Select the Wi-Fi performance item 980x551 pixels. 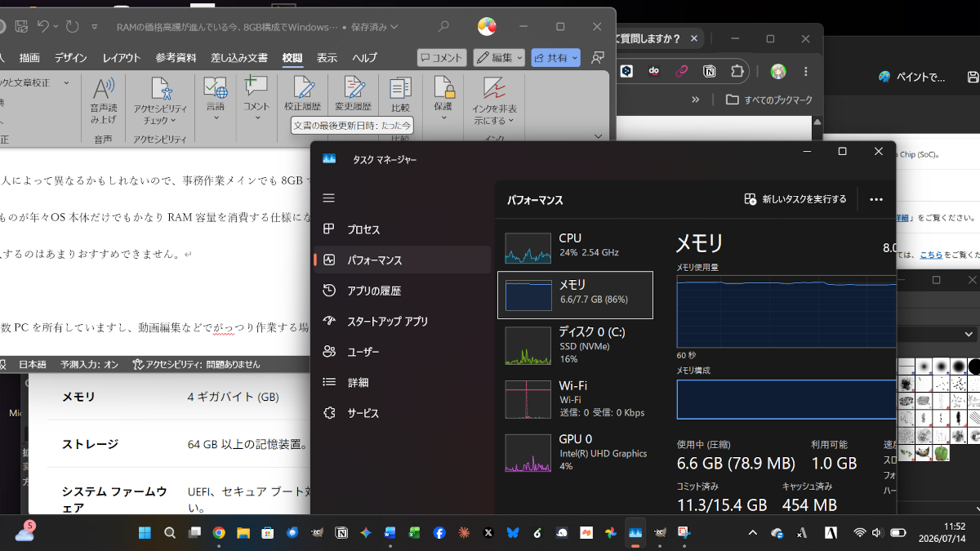pos(575,398)
